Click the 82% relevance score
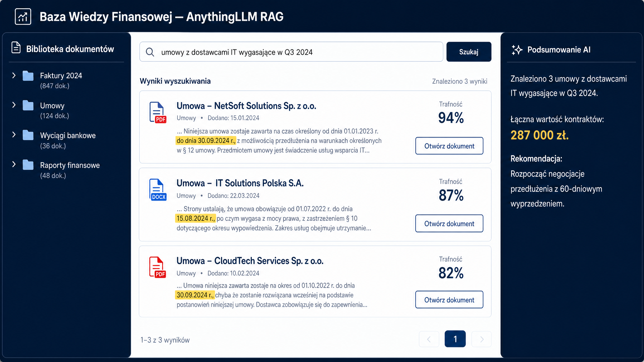 point(451,273)
